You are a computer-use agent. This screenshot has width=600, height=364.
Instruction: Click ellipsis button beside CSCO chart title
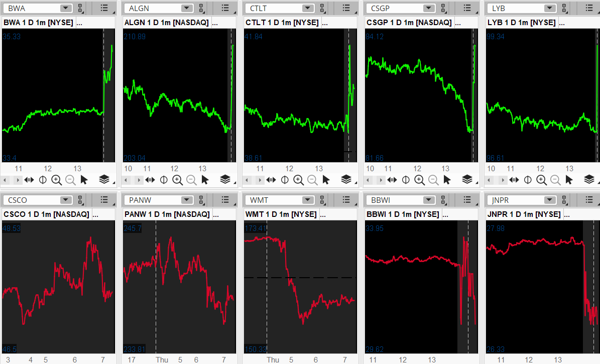pos(95,215)
